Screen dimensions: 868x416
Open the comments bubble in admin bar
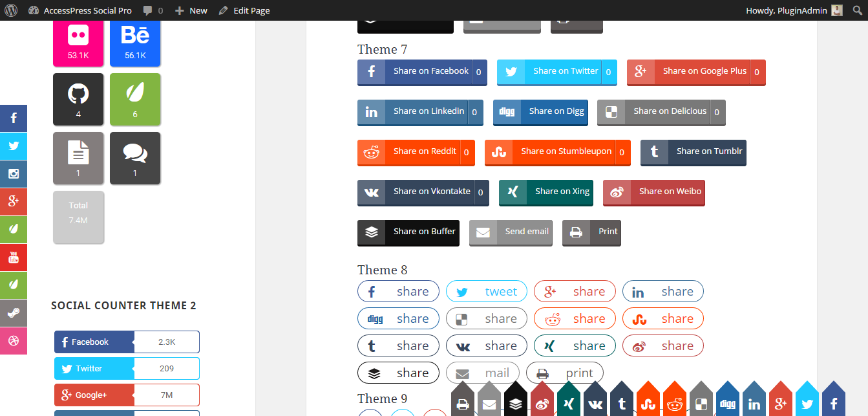pyautogui.click(x=153, y=10)
